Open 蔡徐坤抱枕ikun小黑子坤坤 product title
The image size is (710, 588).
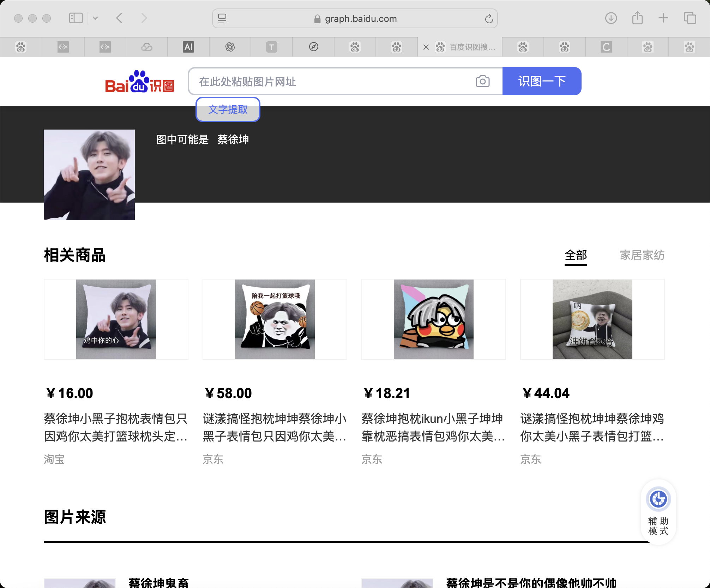coord(433,427)
